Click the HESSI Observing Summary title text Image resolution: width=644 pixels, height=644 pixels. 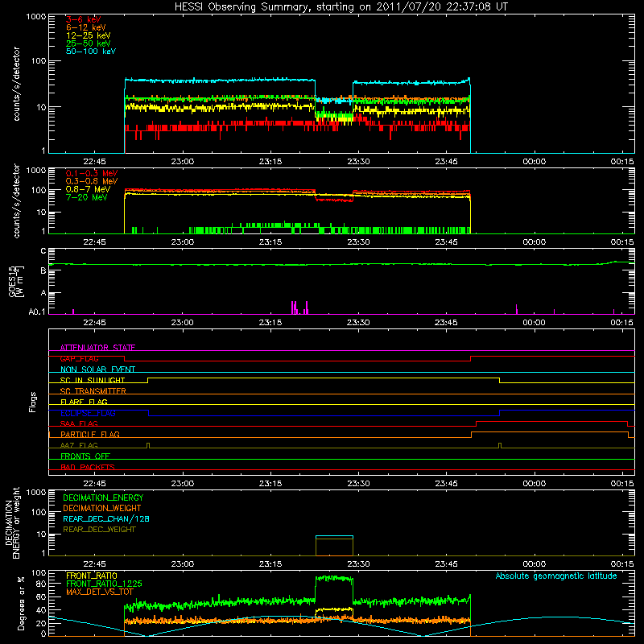(341, 7)
